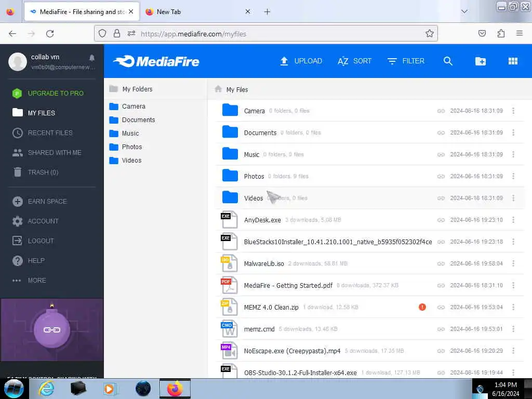Screen dimensions: 532x399
Task: Click Logout in sidebar
Action: [x=33, y=241]
